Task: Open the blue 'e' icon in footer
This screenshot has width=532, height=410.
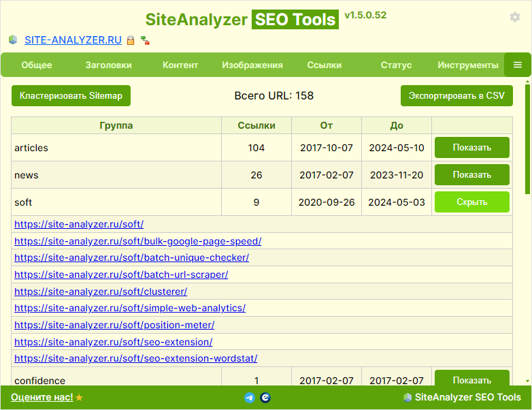Action: [265, 398]
